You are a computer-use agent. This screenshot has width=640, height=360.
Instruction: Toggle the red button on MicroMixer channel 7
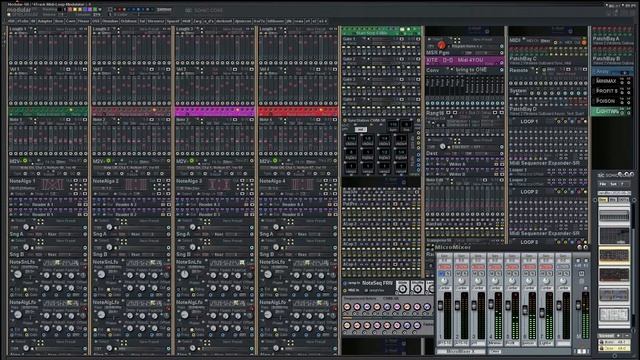[546, 267]
